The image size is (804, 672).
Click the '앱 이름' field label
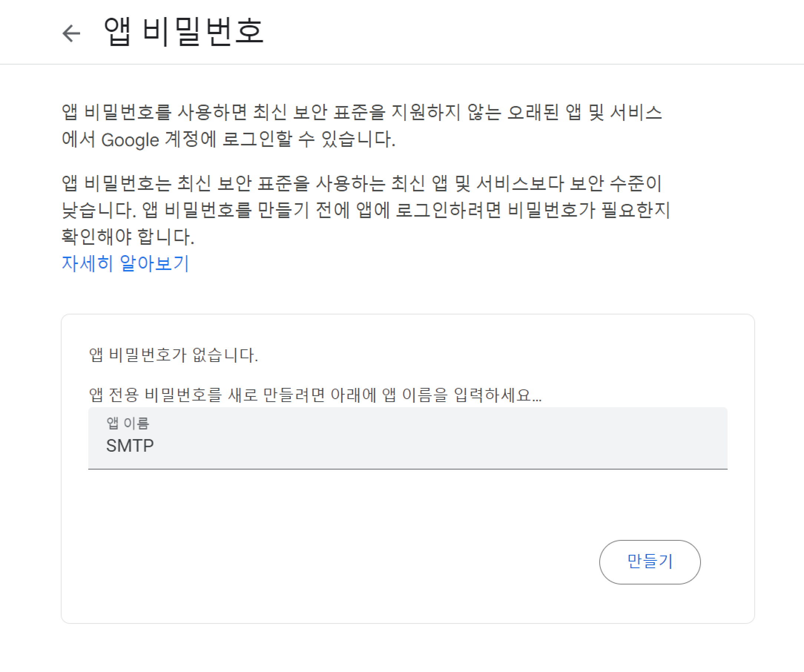(x=128, y=423)
